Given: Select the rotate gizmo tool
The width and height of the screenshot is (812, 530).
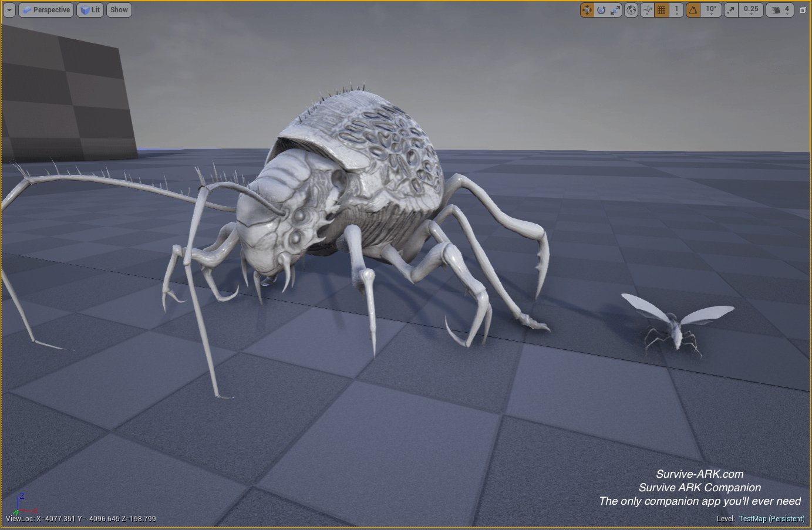Looking at the screenshot, I should tap(601, 10).
